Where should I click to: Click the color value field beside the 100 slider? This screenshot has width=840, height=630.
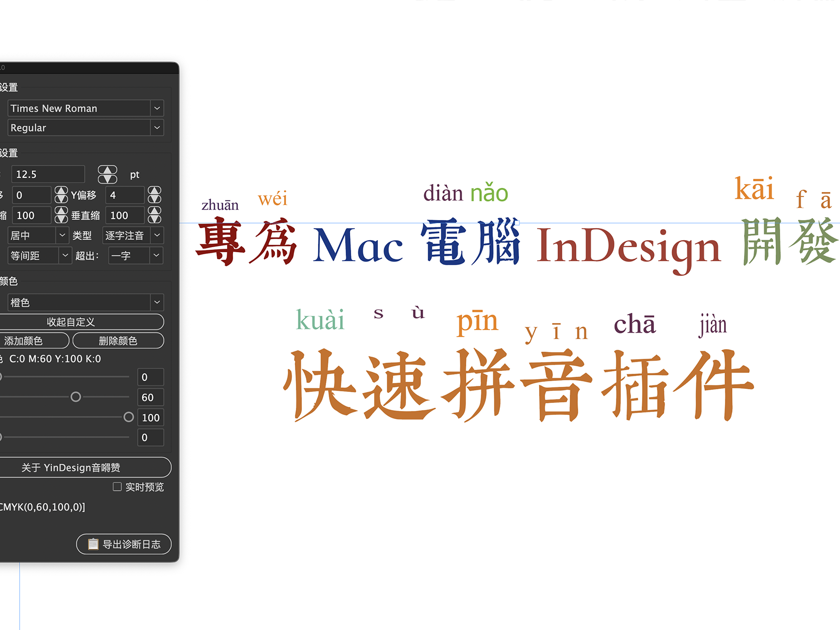[x=151, y=417]
